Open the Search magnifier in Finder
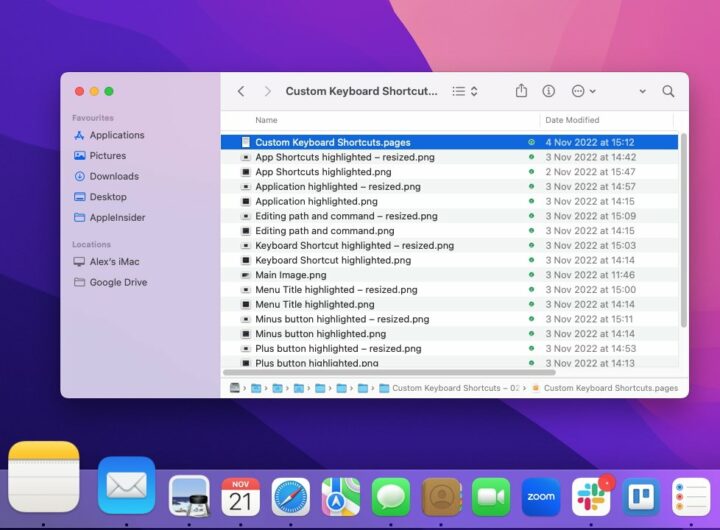720x530 pixels. [x=668, y=91]
